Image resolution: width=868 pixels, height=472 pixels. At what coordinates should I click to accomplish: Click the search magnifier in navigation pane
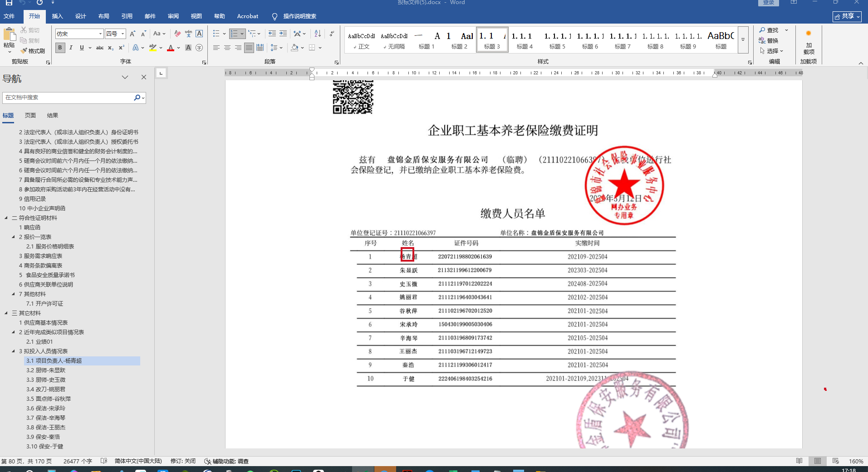(x=137, y=97)
